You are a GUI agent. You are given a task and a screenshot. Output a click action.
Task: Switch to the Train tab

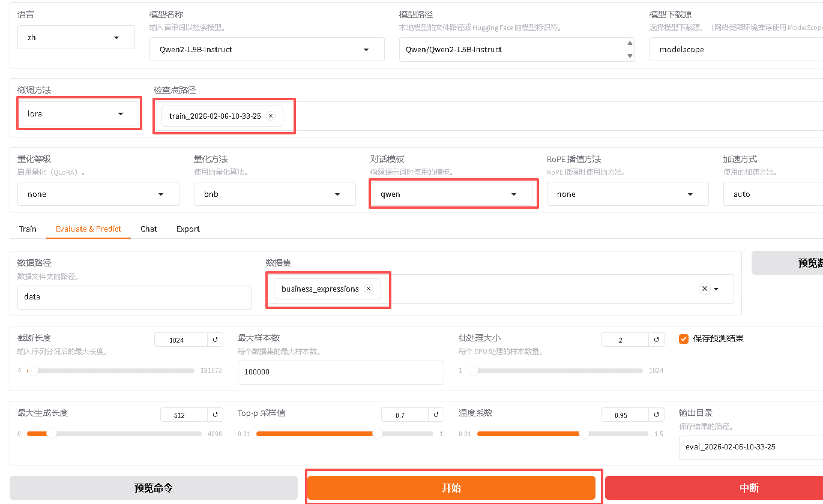(x=28, y=229)
